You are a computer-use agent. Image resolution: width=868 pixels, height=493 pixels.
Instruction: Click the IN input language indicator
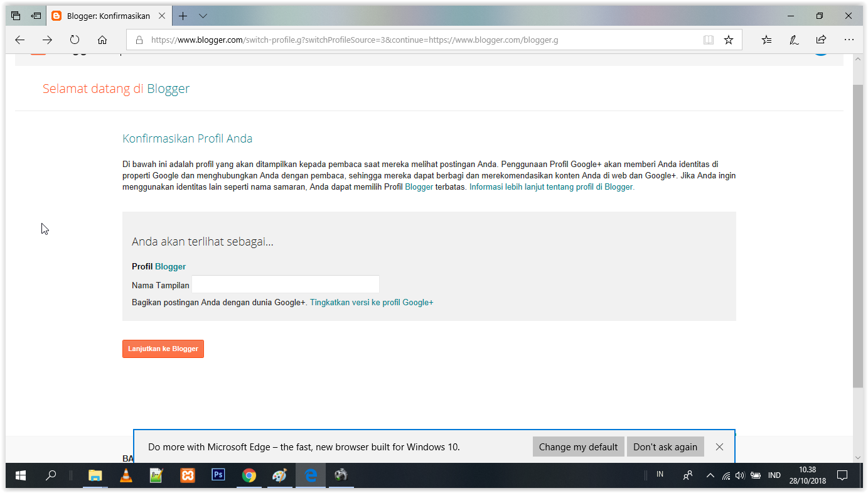point(660,475)
